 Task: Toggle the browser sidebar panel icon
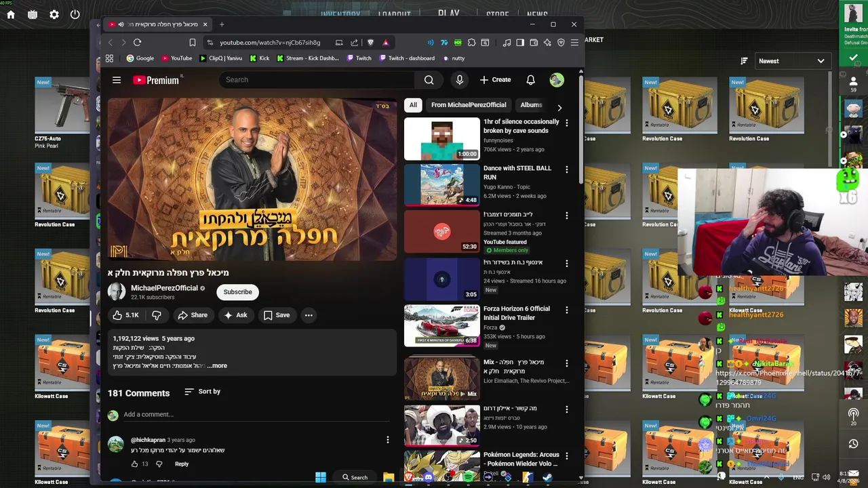(520, 42)
